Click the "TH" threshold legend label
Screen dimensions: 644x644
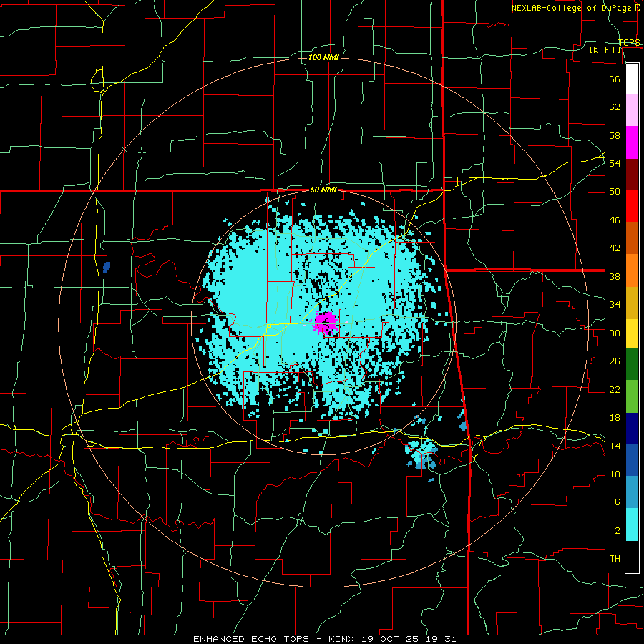click(615, 559)
